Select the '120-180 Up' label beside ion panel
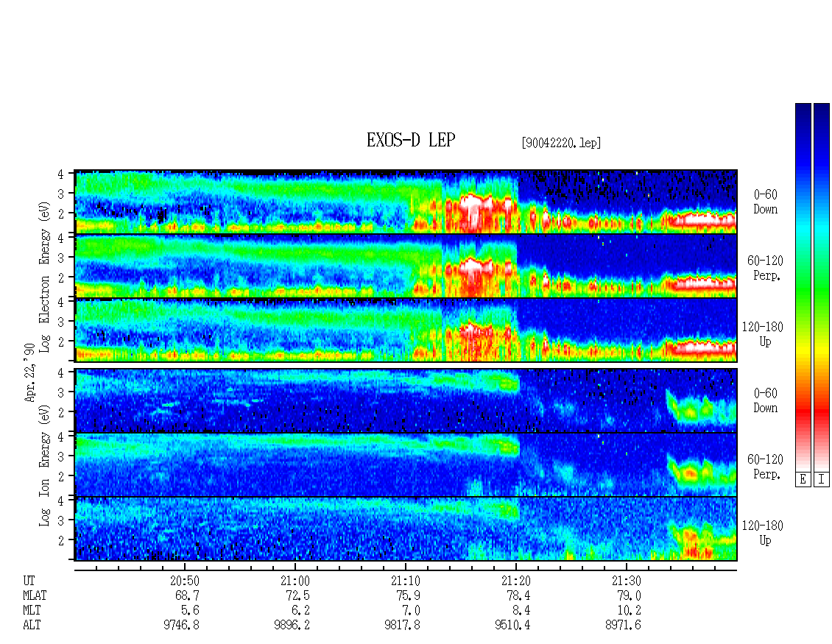The image size is (832, 644). pyautogui.click(x=762, y=533)
